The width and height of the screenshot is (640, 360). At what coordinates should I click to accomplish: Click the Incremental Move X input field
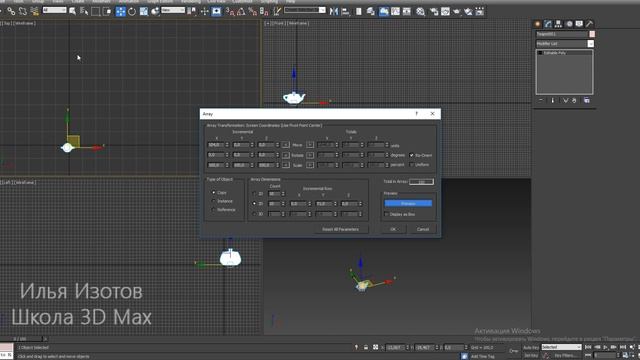click(x=216, y=145)
